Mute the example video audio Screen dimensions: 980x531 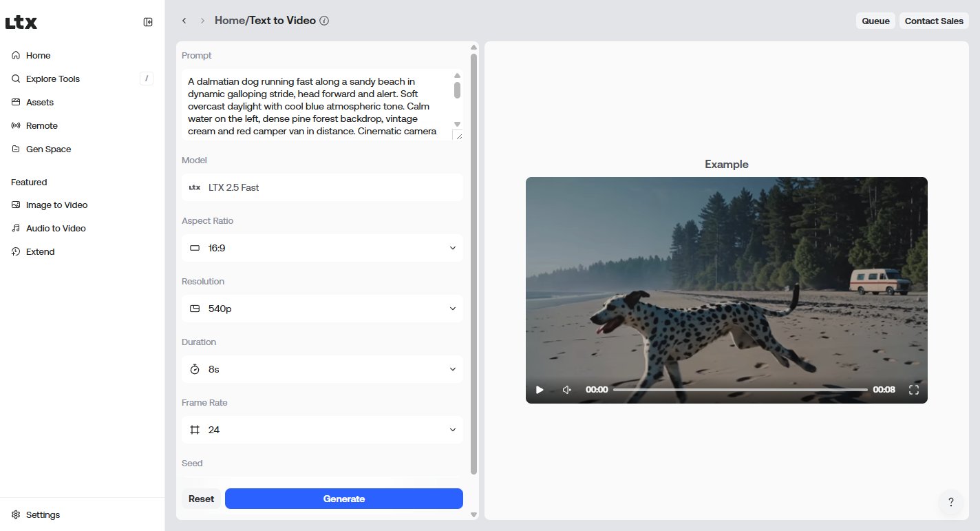(566, 390)
